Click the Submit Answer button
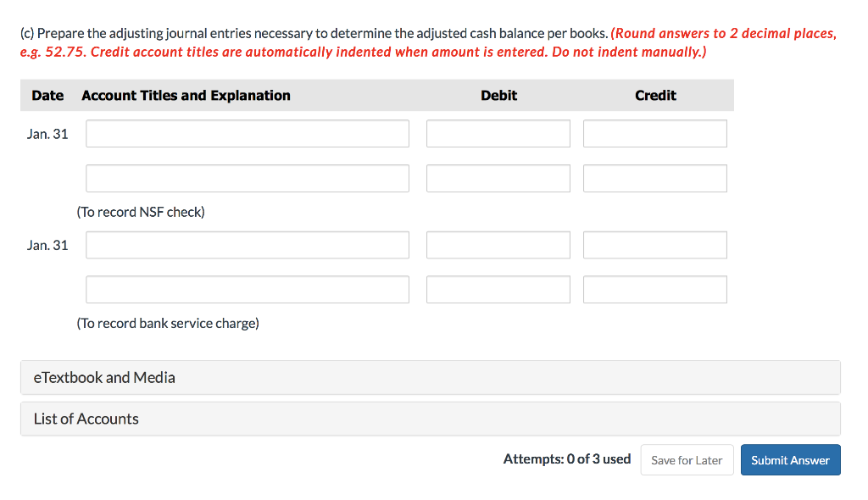This screenshot has height=500, width=868. tap(790, 459)
